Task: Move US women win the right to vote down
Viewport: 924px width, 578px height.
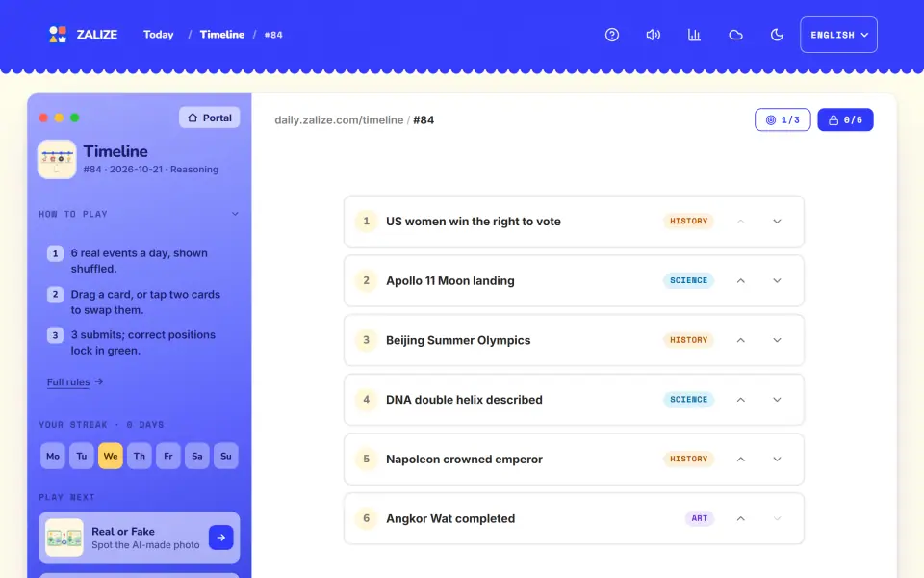Action: coord(777,222)
